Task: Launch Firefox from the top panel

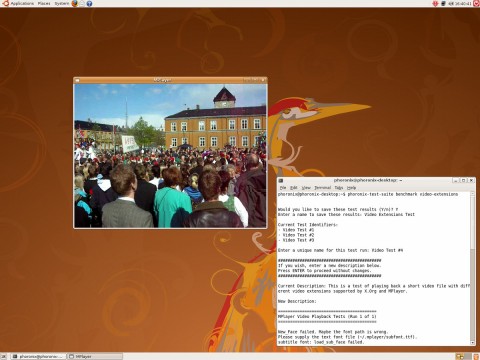Action: [x=75, y=3]
